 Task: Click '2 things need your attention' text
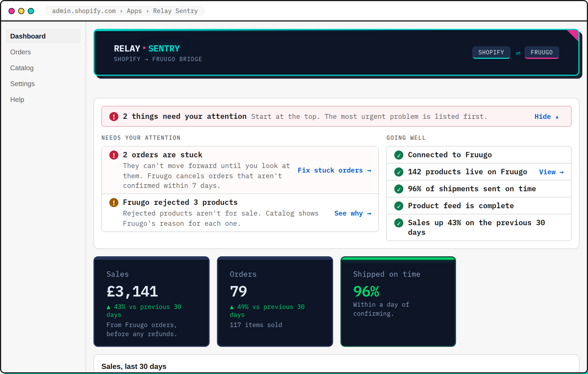pyautogui.click(x=185, y=116)
